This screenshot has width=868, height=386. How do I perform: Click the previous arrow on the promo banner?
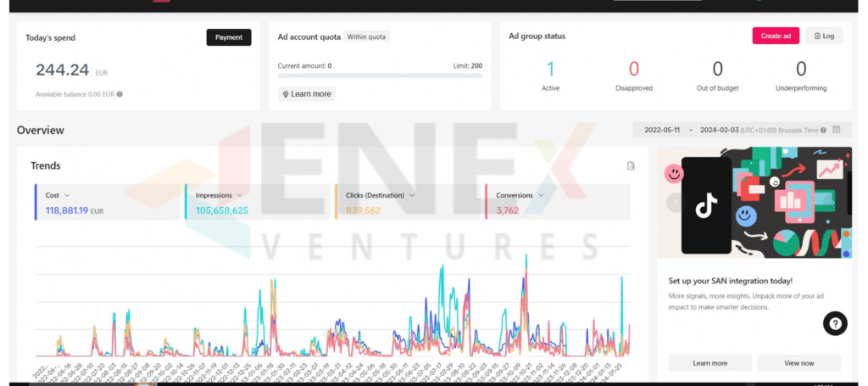click(676, 203)
